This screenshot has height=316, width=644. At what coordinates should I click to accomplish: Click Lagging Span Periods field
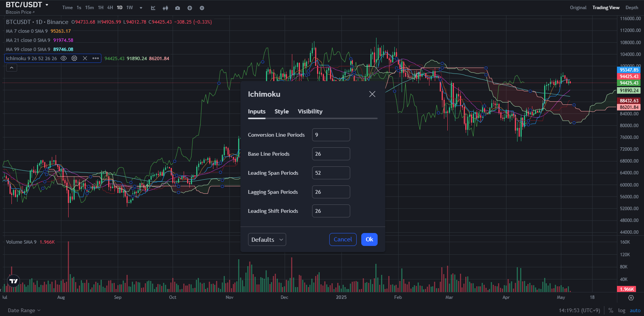pos(331,192)
